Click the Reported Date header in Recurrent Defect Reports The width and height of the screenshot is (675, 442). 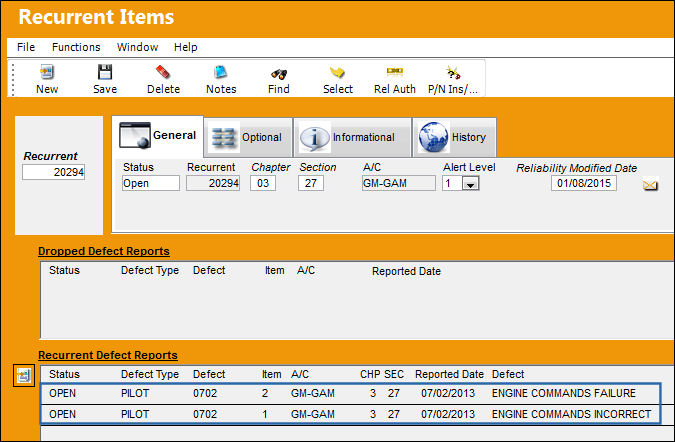click(x=449, y=374)
